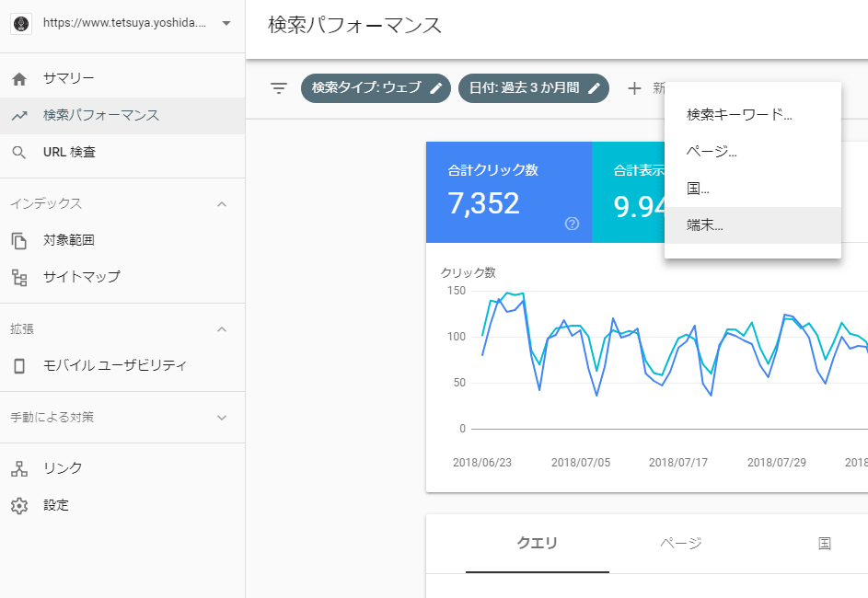Screen dimensions: 868x598
Task: Click the 設定 gear icon
Action: click(19, 505)
